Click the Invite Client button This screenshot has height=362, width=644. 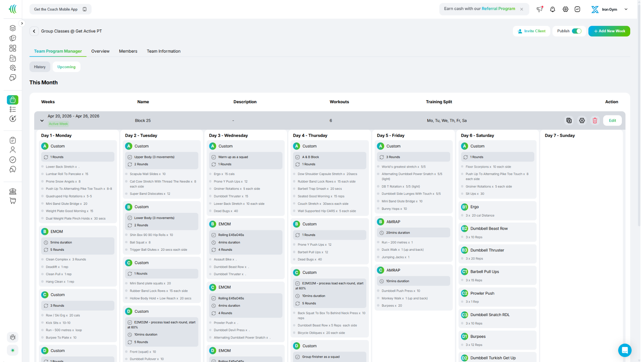(x=531, y=31)
